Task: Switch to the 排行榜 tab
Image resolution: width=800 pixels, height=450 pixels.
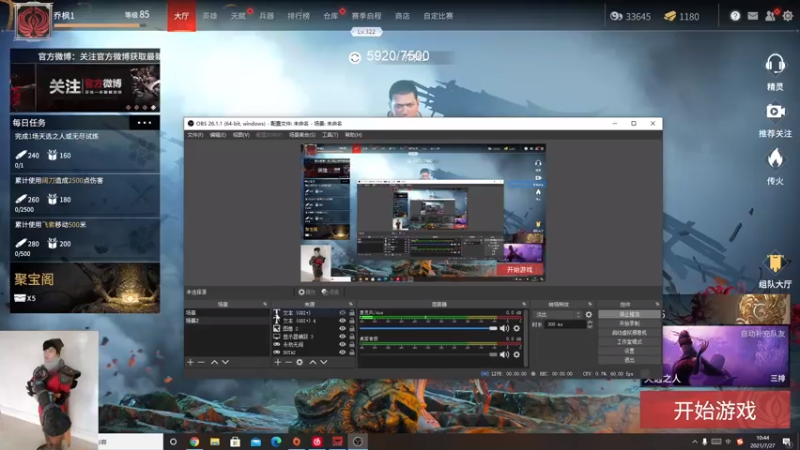Action: 298,16
